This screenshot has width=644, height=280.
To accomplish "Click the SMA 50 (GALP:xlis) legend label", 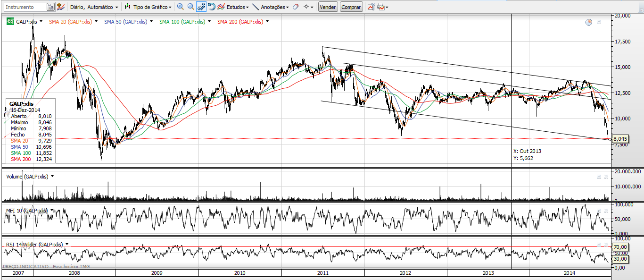I will tap(126, 22).
